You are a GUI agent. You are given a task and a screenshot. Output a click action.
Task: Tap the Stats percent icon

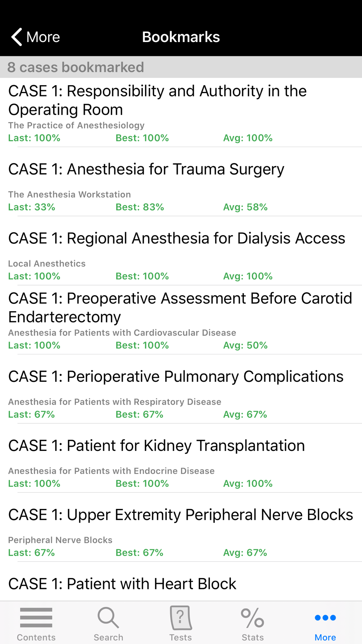[x=253, y=618]
